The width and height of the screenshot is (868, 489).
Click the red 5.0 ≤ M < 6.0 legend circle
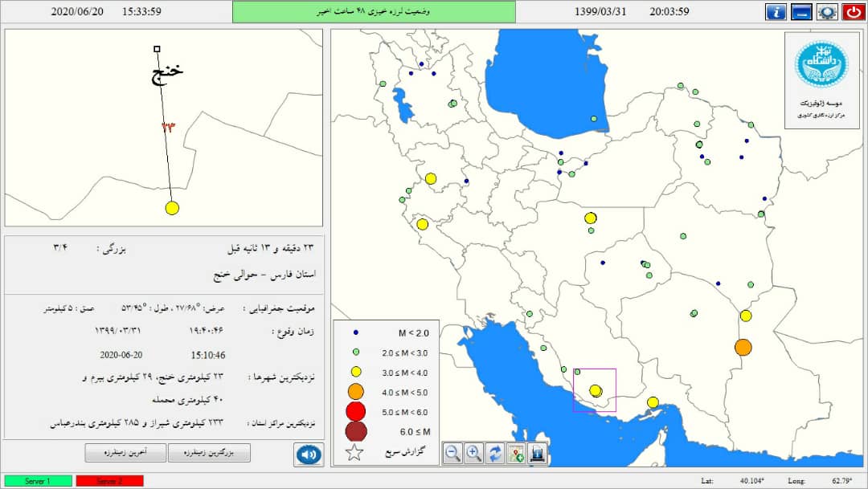click(355, 412)
